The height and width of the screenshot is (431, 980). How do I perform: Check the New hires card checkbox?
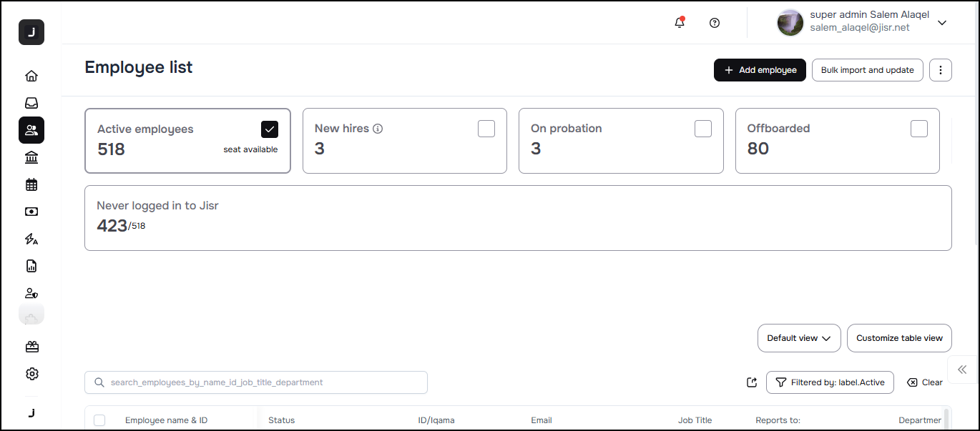[486, 129]
